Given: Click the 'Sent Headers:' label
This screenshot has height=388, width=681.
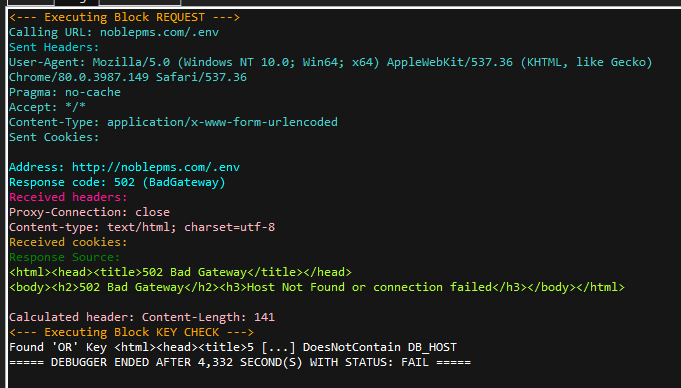Looking at the screenshot, I should click(x=54, y=47).
